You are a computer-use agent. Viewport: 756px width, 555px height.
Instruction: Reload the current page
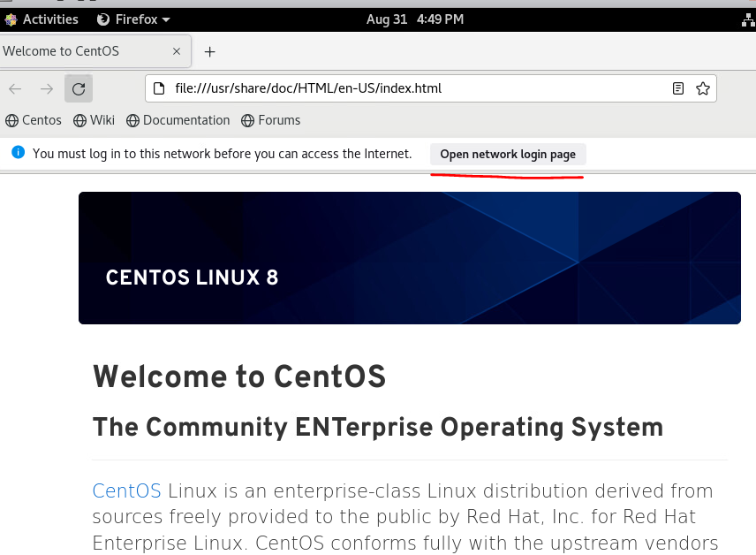click(x=79, y=88)
